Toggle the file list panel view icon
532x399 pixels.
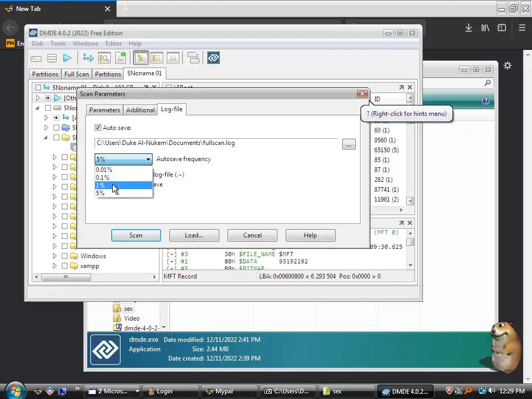point(157,58)
